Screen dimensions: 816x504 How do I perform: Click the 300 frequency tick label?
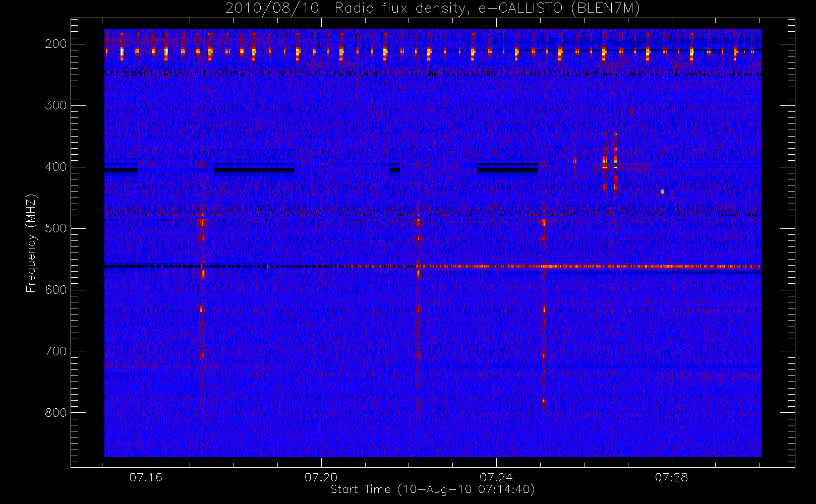point(56,105)
